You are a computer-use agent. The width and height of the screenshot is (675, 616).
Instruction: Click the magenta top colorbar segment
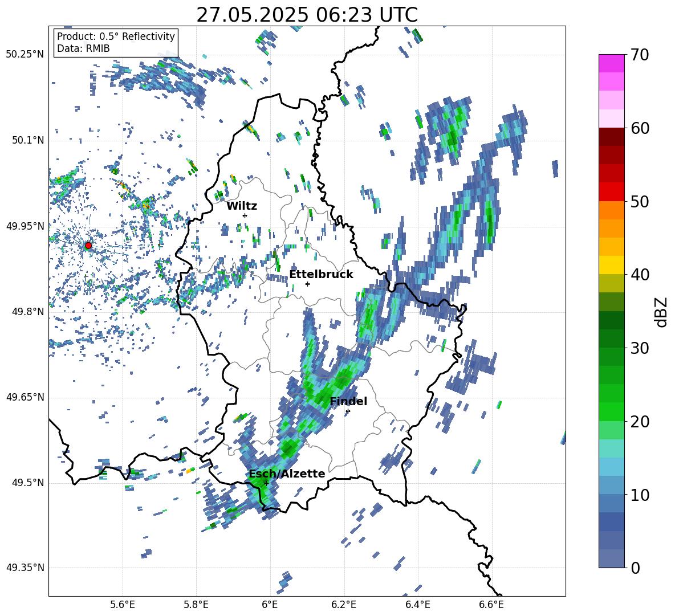click(611, 63)
